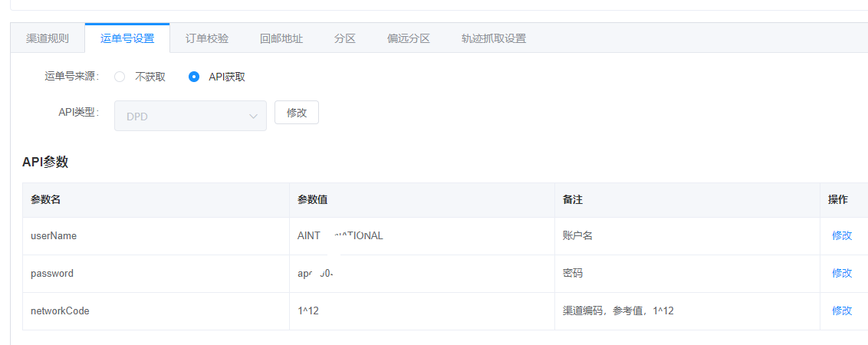The height and width of the screenshot is (345, 868).
Task: Open the 轨迹抓取设置 tab
Action: pyautogui.click(x=494, y=38)
